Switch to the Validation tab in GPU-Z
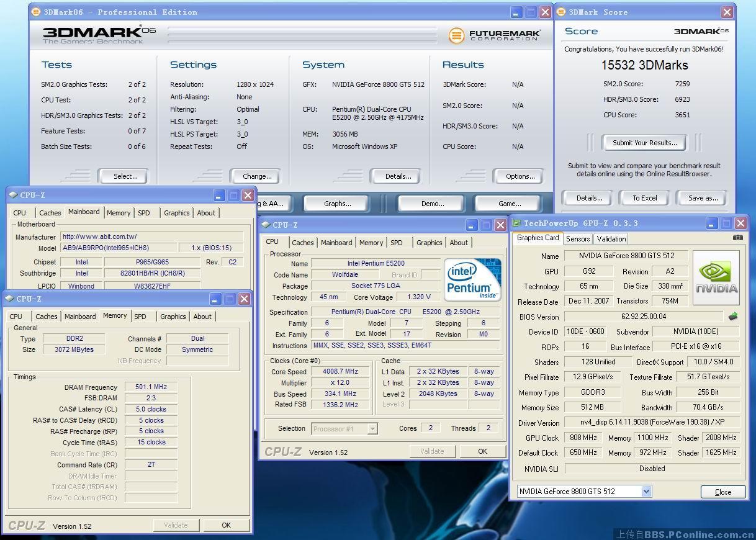Image resolution: width=756 pixels, height=540 pixels. [x=611, y=238]
